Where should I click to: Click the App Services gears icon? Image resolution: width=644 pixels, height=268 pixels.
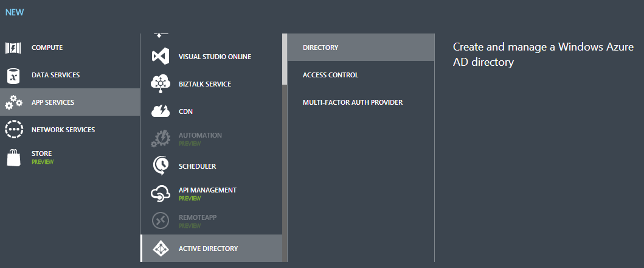pyautogui.click(x=13, y=102)
